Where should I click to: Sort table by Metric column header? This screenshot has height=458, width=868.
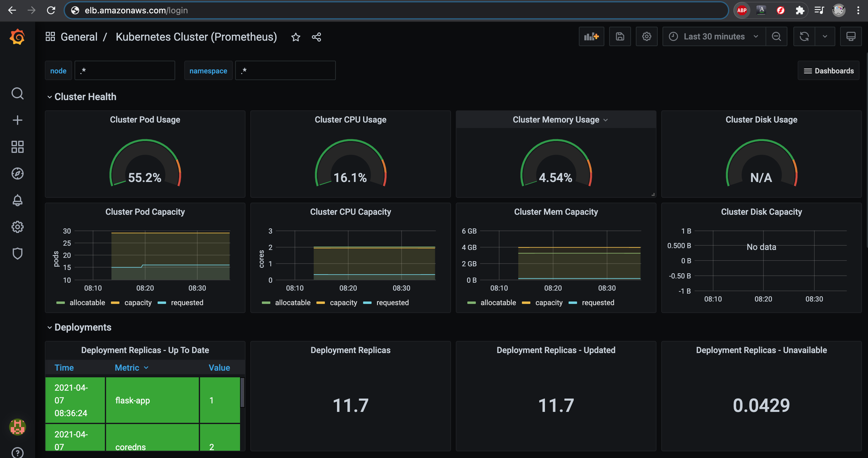click(x=127, y=368)
